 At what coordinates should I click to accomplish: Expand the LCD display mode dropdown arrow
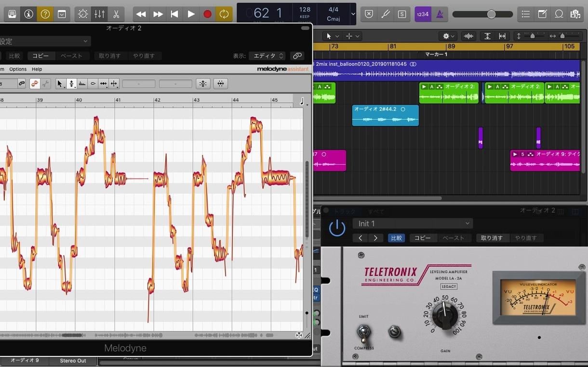(x=353, y=14)
